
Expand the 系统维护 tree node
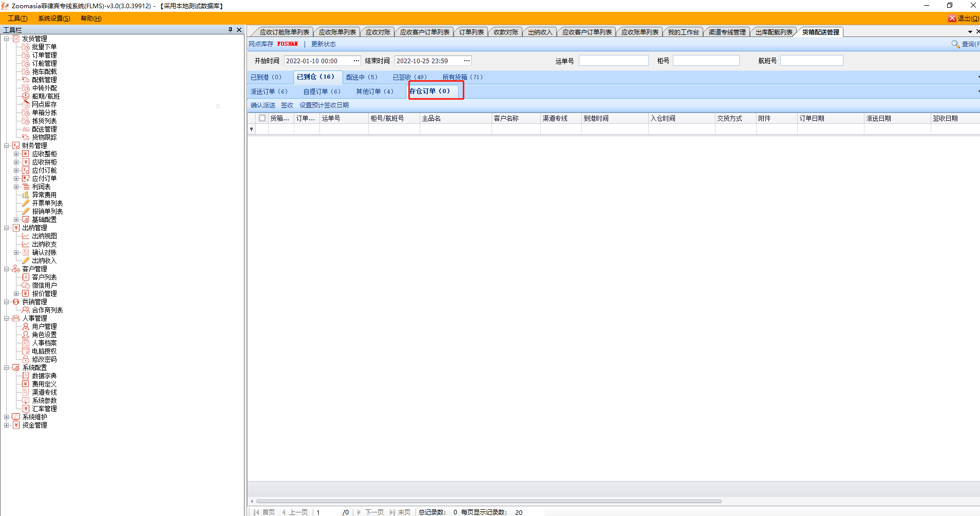(7, 417)
